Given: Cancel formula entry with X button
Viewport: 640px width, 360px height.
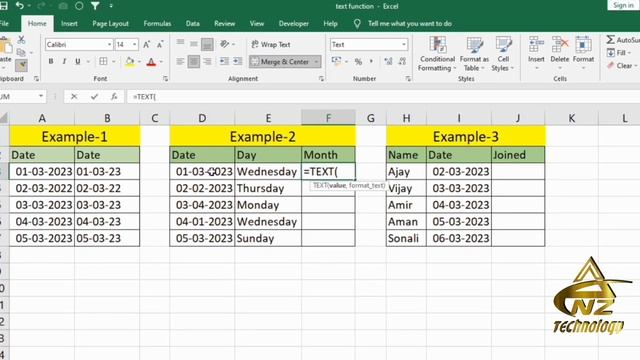Looking at the screenshot, I should [x=74, y=97].
